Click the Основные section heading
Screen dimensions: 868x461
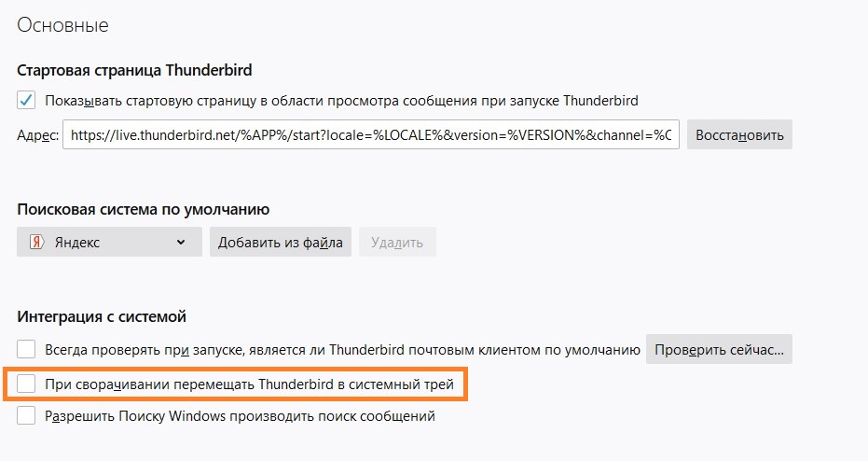pos(62,23)
